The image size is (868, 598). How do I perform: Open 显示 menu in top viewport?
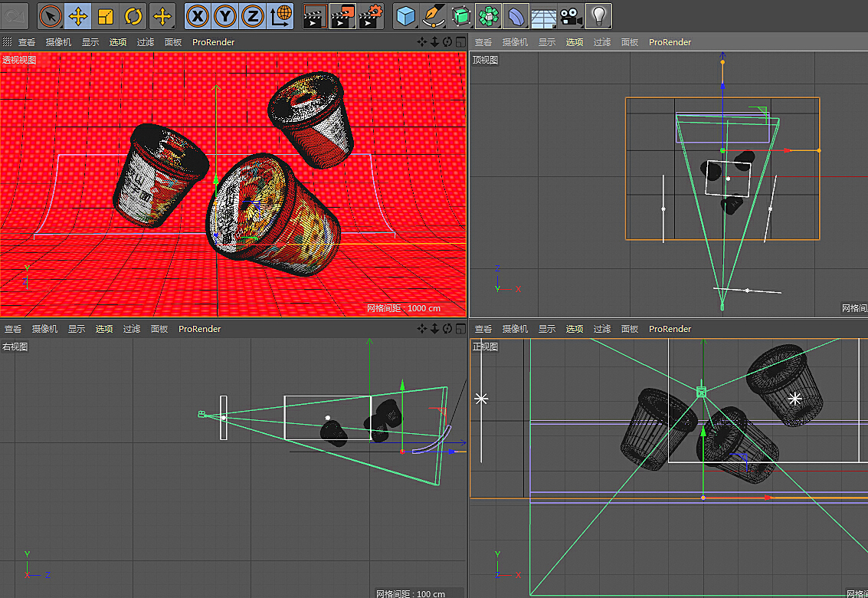547,42
